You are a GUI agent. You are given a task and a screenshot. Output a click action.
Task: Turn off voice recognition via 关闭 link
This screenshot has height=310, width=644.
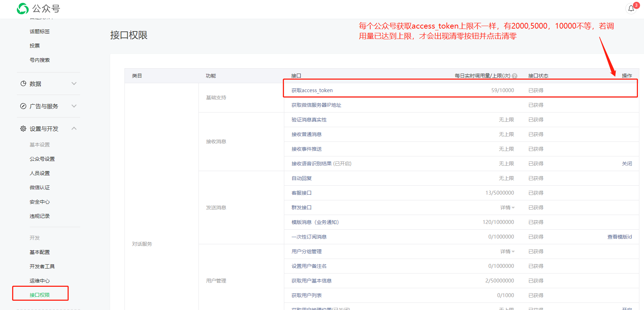[626, 164]
